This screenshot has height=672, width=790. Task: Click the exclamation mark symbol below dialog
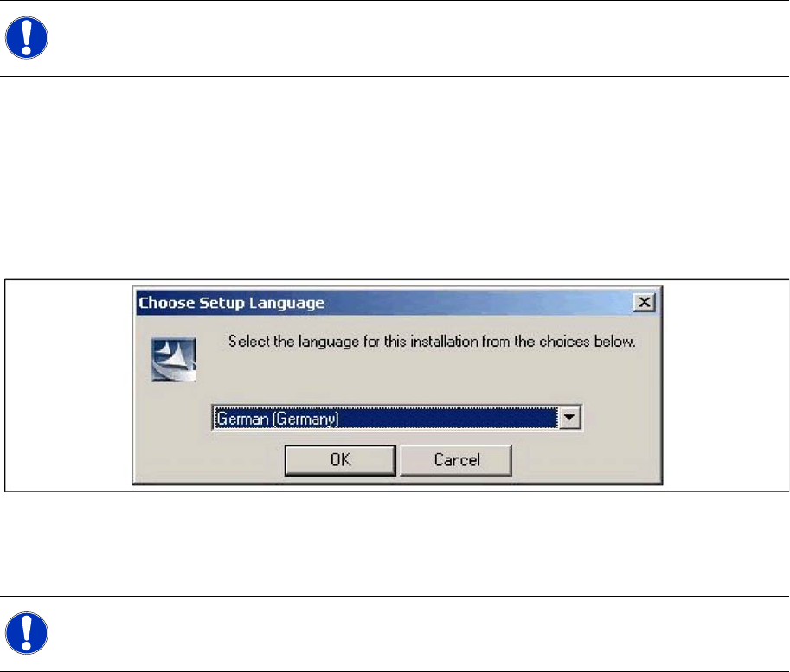[27, 633]
